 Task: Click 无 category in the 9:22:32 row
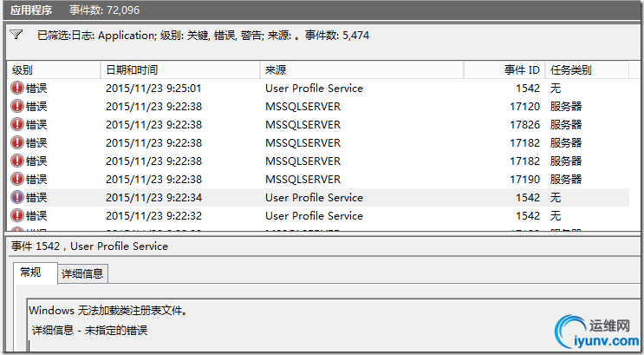[x=556, y=215]
